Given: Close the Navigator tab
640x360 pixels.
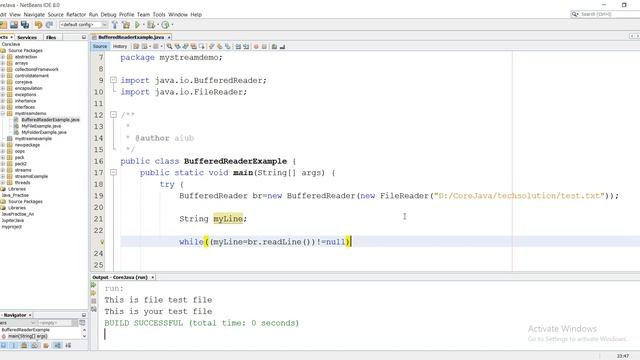Looking at the screenshot, I should click(30, 315).
